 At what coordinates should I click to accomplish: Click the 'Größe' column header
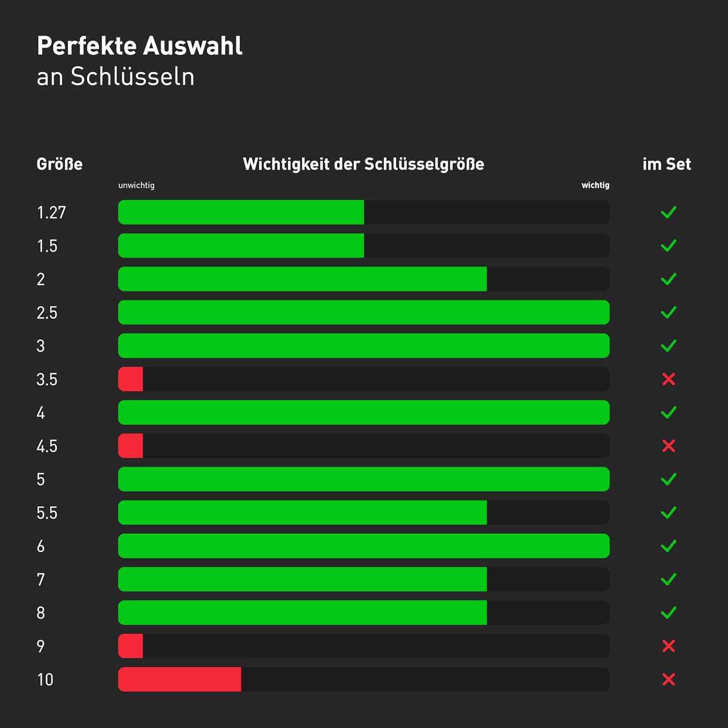59,164
